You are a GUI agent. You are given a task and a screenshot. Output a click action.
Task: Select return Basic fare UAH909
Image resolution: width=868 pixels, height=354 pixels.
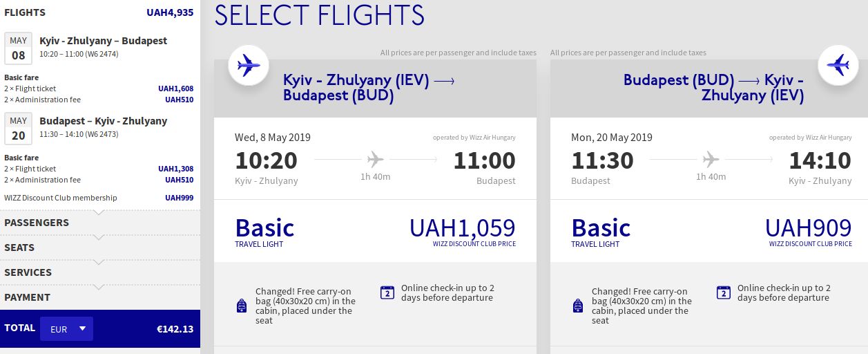[x=711, y=231]
